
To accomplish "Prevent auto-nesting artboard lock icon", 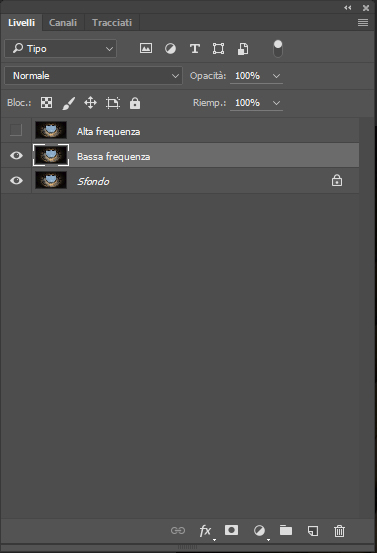I will 113,103.
